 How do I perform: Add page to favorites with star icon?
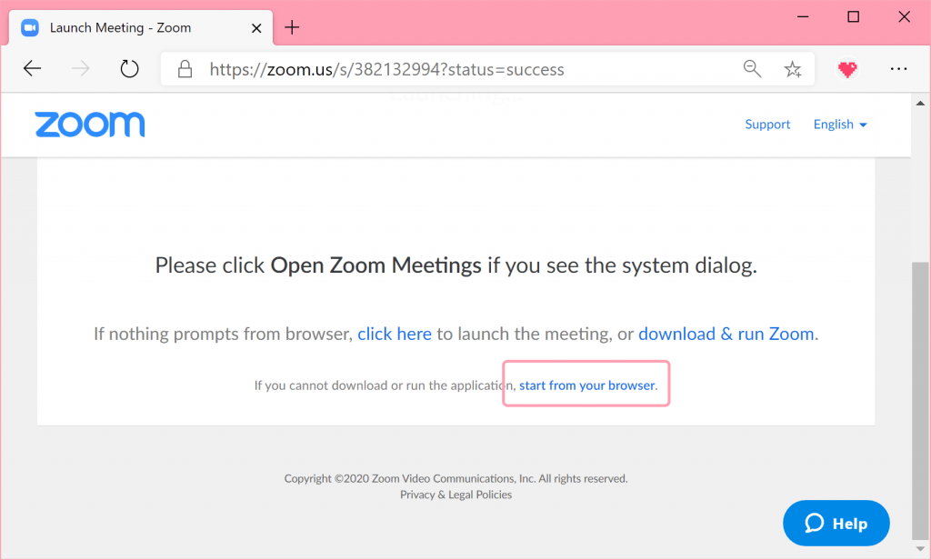[793, 69]
